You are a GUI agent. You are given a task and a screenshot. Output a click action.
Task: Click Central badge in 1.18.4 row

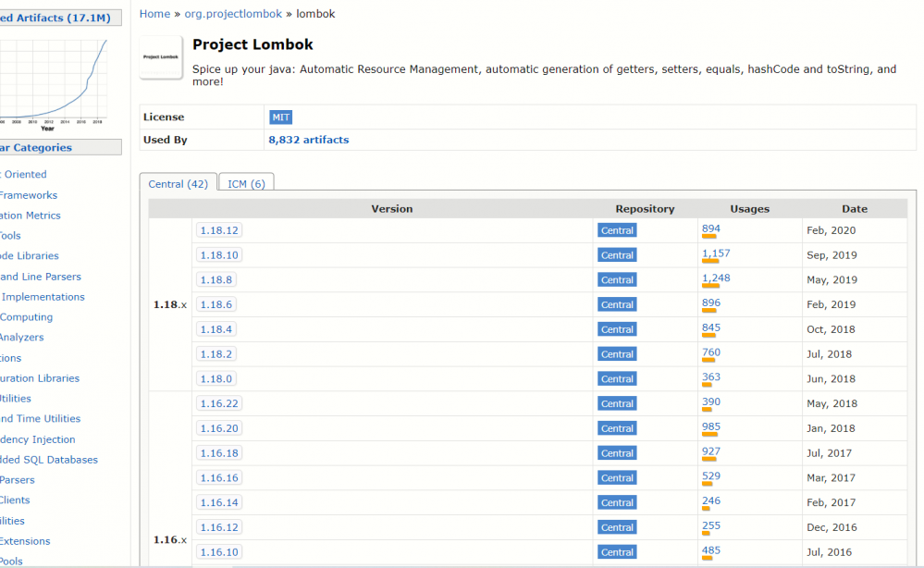coord(617,329)
